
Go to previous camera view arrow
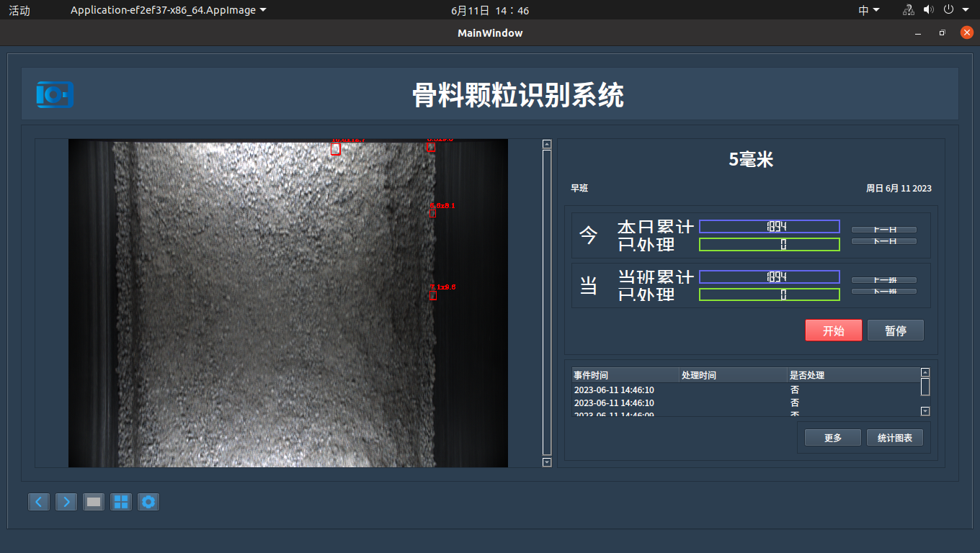click(39, 502)
